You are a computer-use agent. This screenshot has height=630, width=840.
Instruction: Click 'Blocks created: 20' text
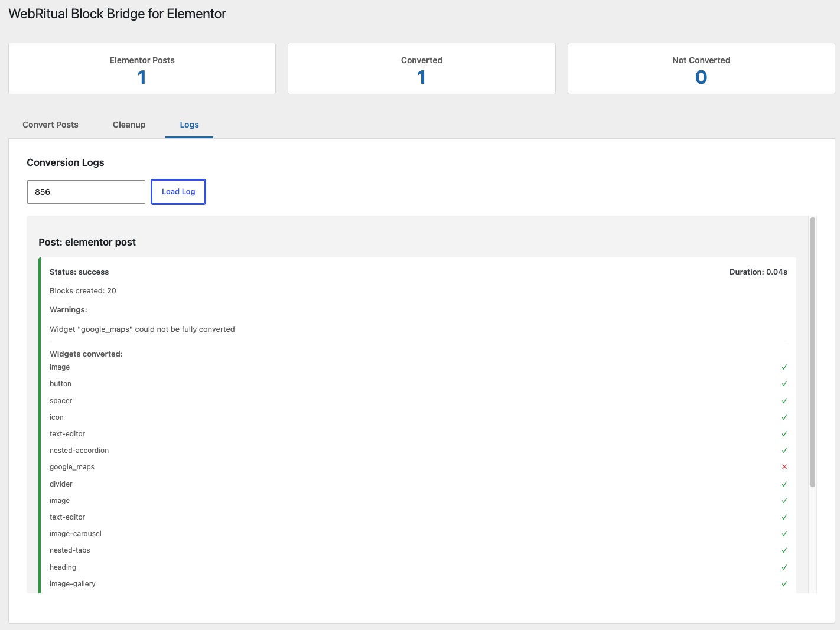(83, 291)
